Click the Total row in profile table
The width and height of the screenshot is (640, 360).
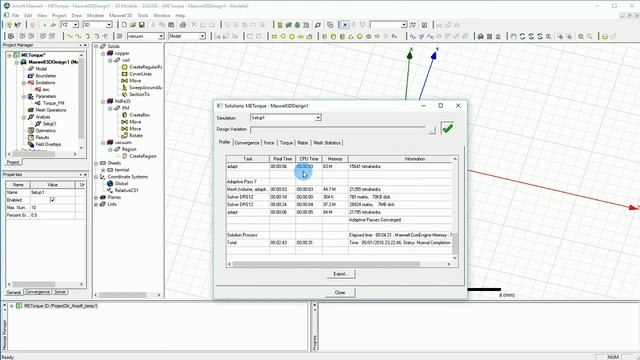coord(339,242)
